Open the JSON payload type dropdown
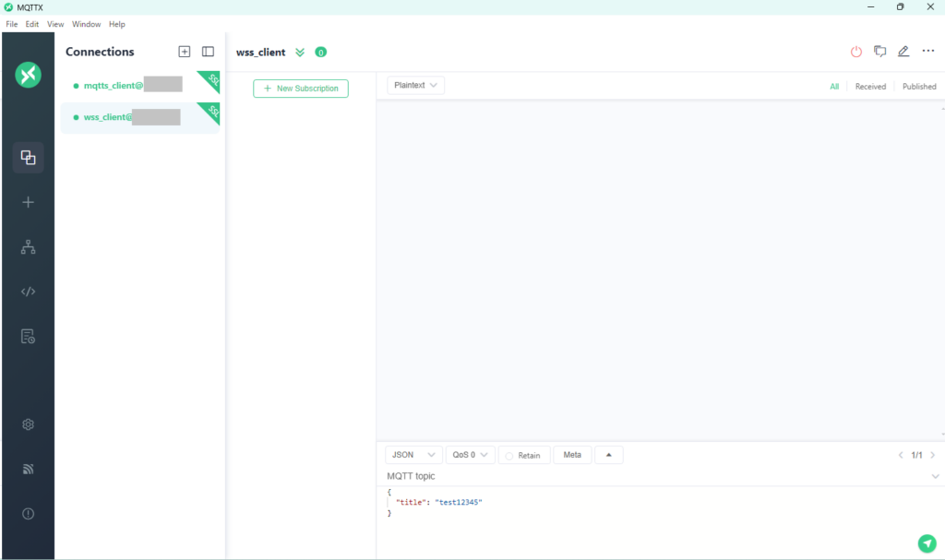Image resolution: width=945 pixels, height=560 pixels. 413,455
